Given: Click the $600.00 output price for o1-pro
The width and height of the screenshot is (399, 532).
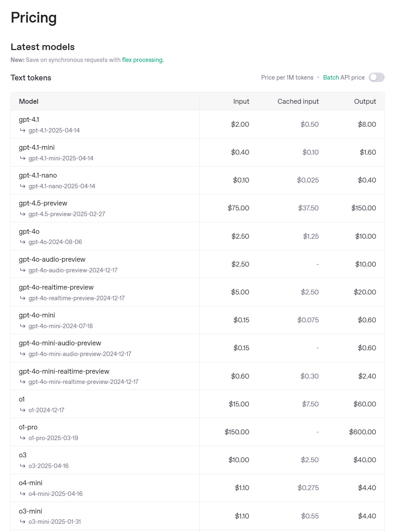Looking at the screenshot, I should 363,432.
